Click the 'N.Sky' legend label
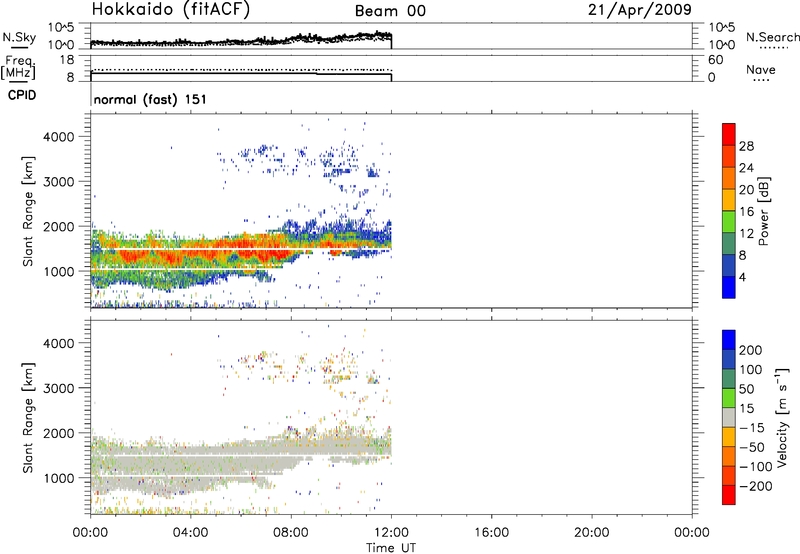This screenshot has height=554, width=800. [x=19, y=37]
